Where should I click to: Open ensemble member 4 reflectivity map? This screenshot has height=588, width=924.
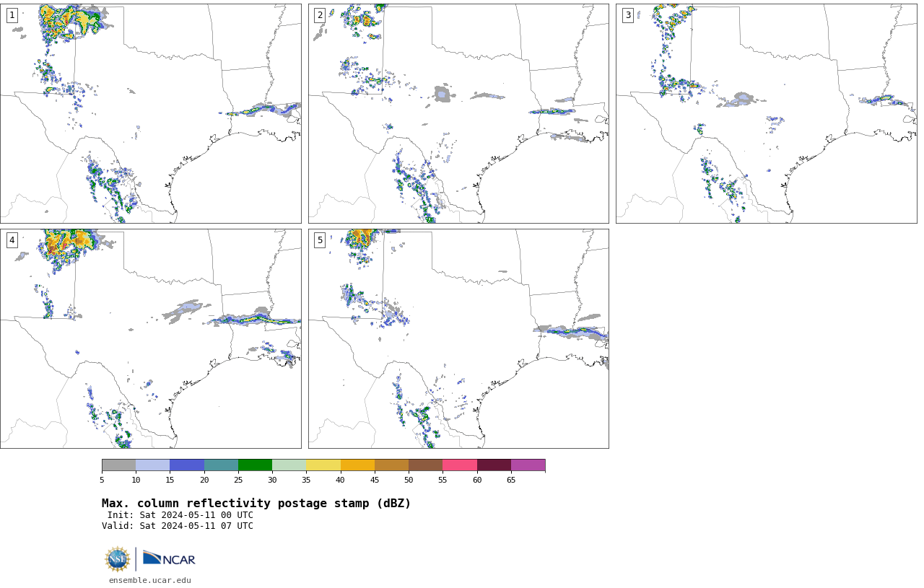click(151, 338)
